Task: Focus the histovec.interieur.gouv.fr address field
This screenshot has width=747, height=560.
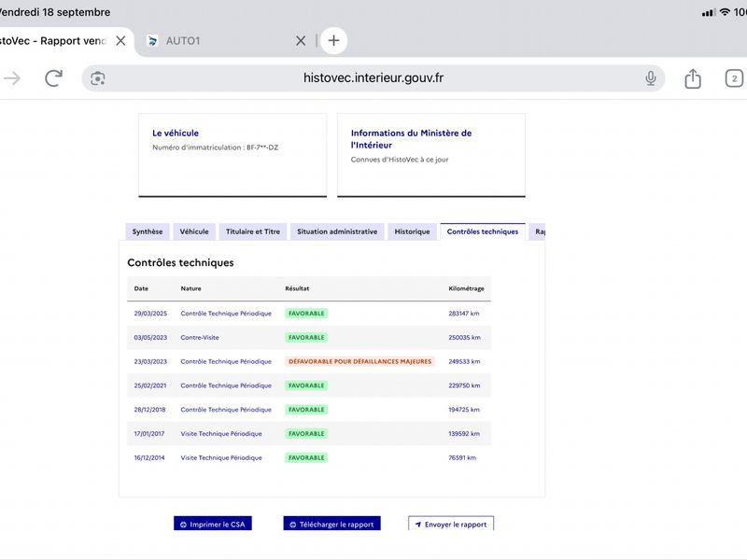Action: (373, 78)
